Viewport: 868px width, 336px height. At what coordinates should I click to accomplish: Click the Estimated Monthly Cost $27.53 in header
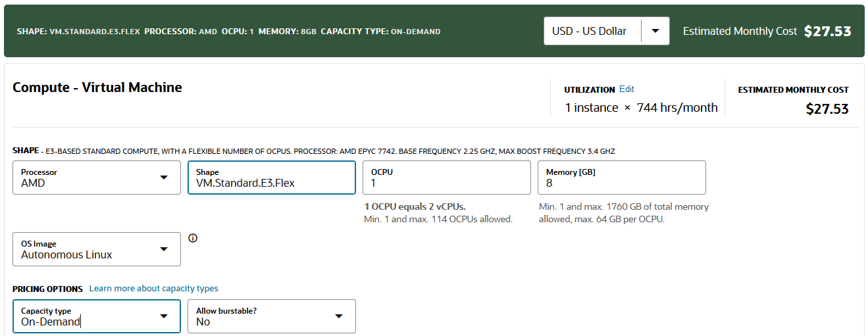(767, 31)
